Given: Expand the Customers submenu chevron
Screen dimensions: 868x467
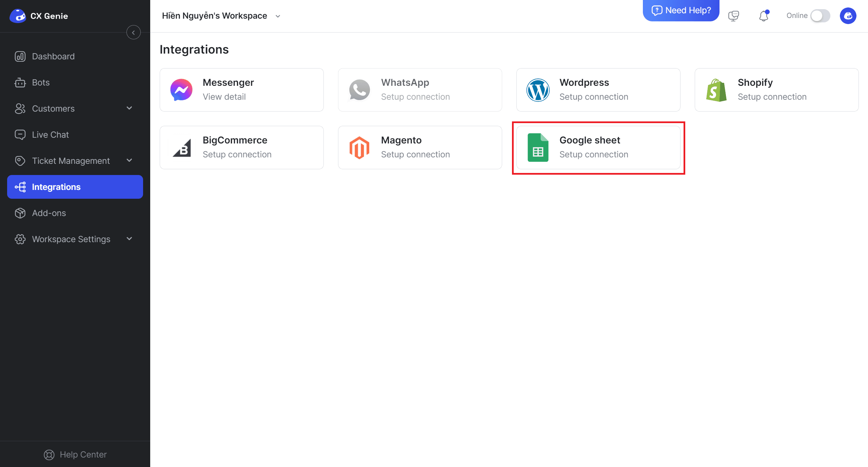Looking at the screenshot, I should pyautogui.click(x=129, y=108).
